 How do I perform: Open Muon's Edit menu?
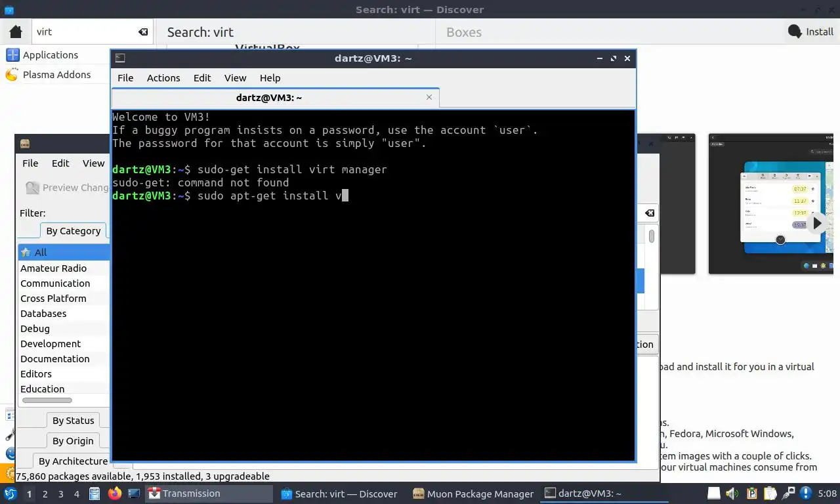coord(60,163)
